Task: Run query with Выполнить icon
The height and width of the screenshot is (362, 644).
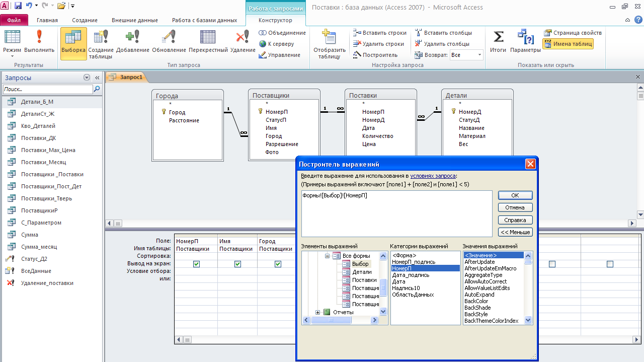Action: 39,41
